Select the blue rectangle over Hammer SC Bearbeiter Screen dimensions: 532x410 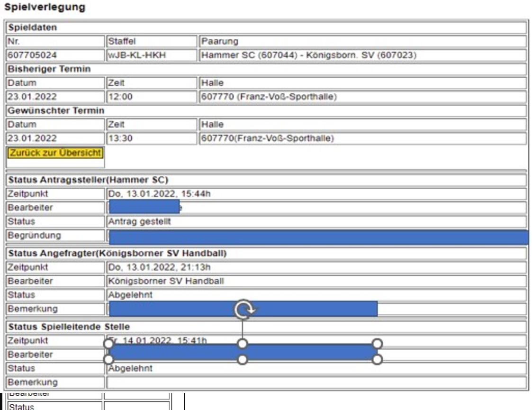(x=144, y=207)
